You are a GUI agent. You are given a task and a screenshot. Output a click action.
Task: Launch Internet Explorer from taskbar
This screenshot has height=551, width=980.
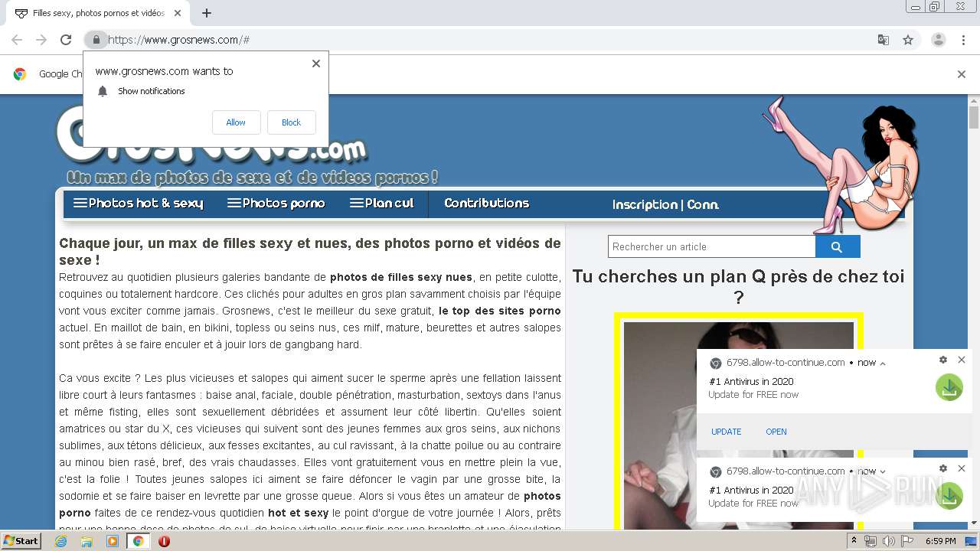(61, 541)
